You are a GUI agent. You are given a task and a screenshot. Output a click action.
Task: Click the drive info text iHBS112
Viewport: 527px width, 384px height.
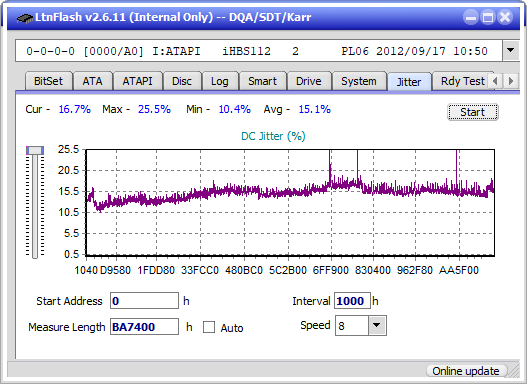[246, 51]
